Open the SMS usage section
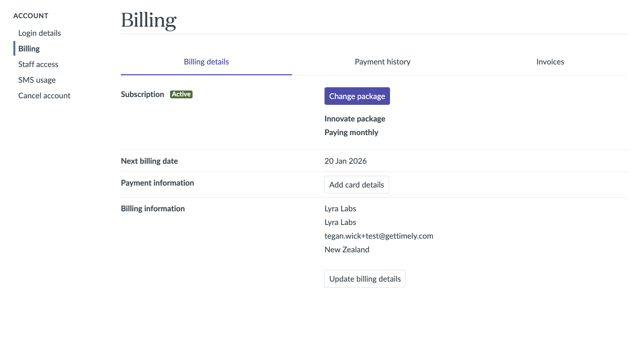 (37, 80)
